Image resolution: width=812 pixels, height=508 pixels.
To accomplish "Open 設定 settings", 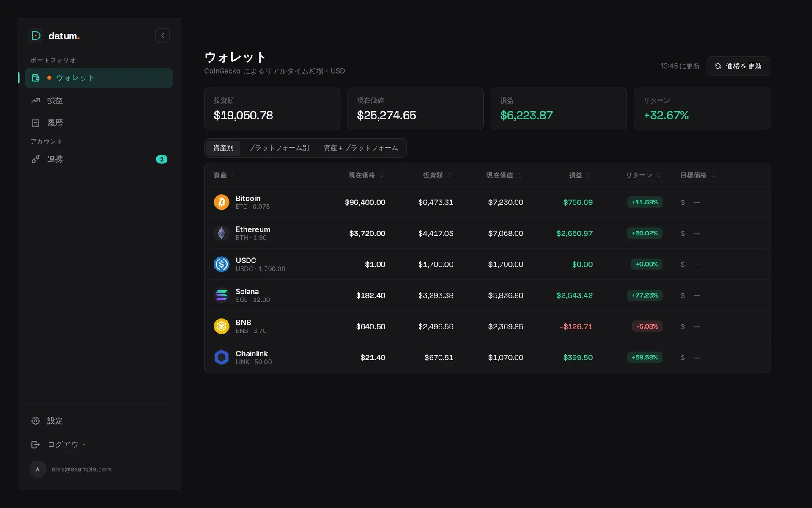I will (99, 421).
